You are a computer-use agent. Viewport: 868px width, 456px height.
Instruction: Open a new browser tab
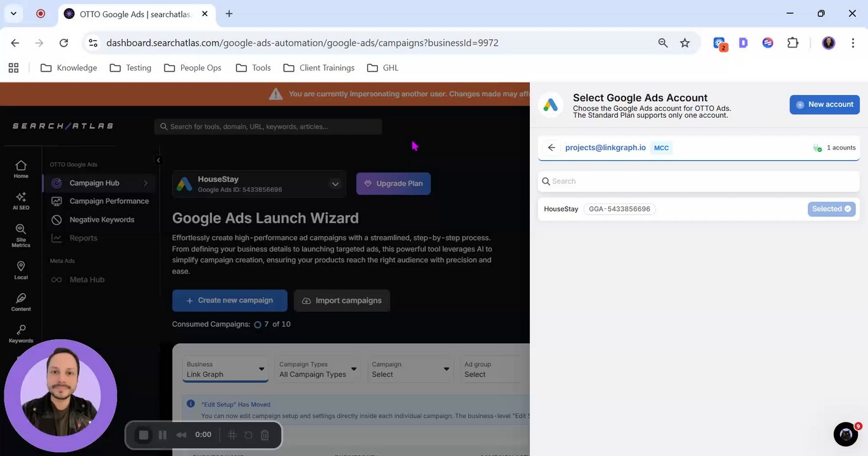229,13
